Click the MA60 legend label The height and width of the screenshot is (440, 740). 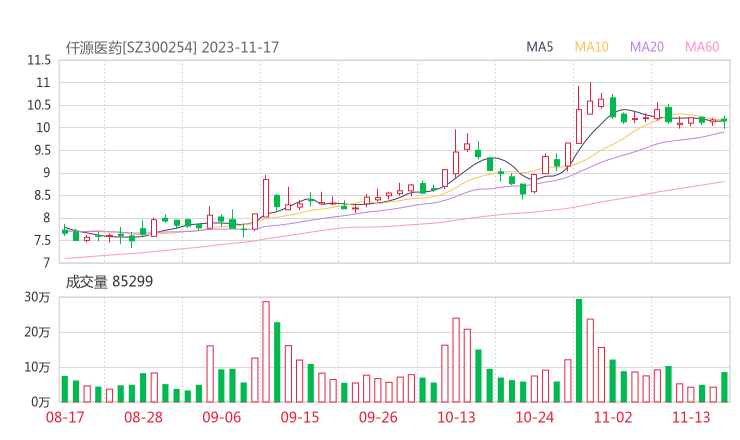pyautogui.click(x=702, y=47)
